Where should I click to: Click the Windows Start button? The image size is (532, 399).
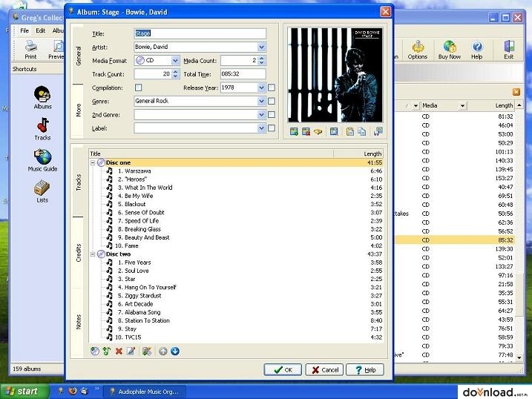point(24,392)
